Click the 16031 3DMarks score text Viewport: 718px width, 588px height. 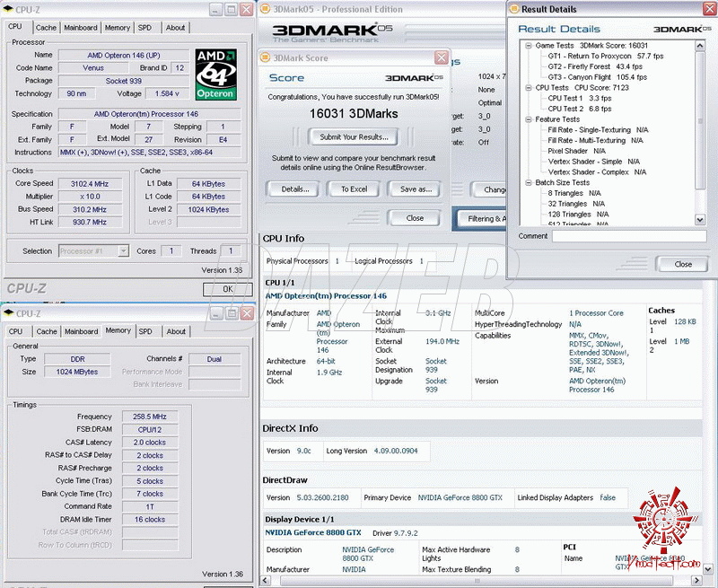point(354,114)
